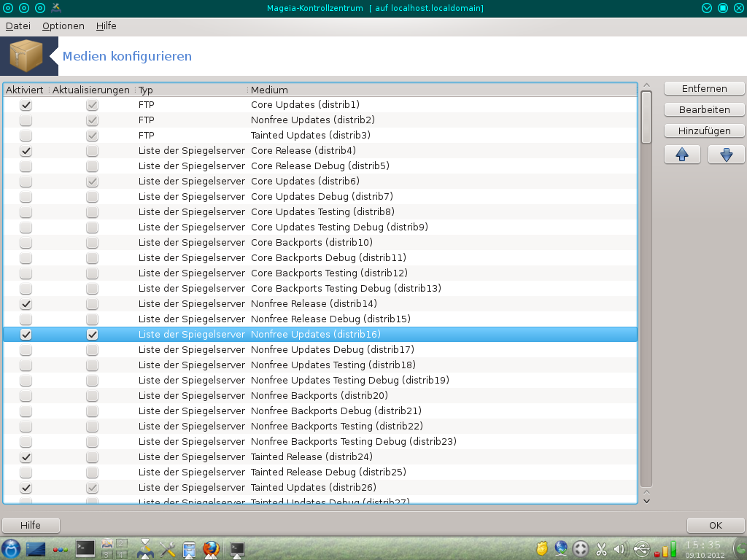The height and width of the screenshot is (560, 747).
Task: Open Firefox from the taskbar
Action: point(211,548)
